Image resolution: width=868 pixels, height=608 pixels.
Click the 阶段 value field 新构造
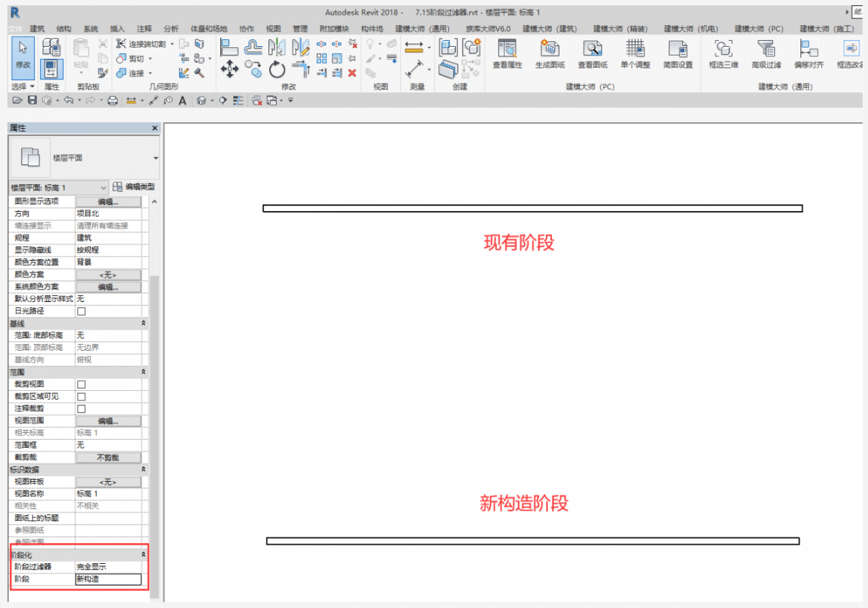tap(108, 579)
